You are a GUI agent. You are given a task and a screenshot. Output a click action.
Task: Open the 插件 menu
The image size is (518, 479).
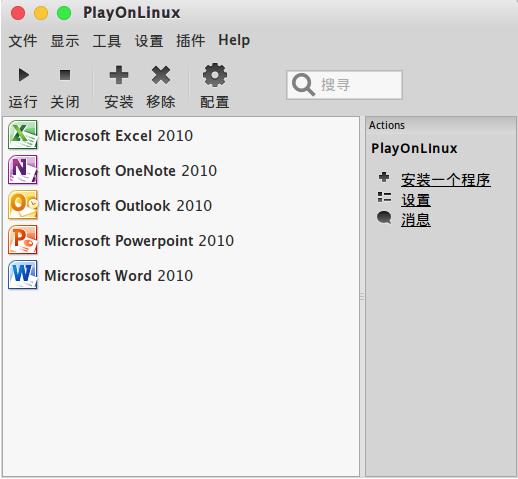click(x=191, y=41)
